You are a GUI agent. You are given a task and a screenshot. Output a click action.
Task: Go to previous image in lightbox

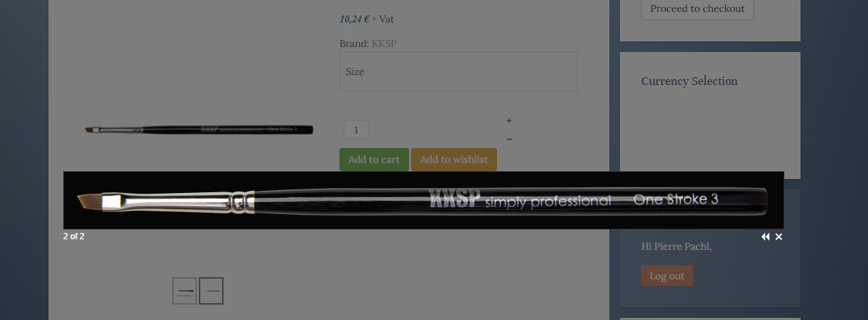tap(765, 237)
